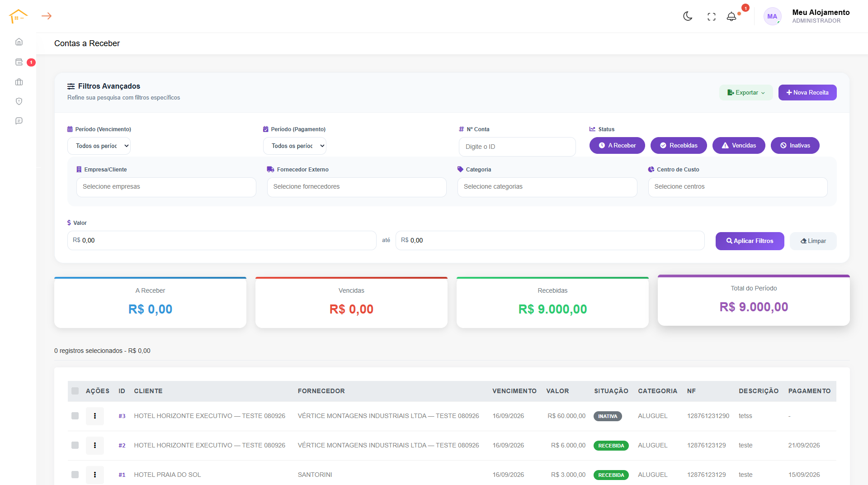Select checkbox for row #3
The height and width of the screenshot is (485, 868).
point(75,416)
